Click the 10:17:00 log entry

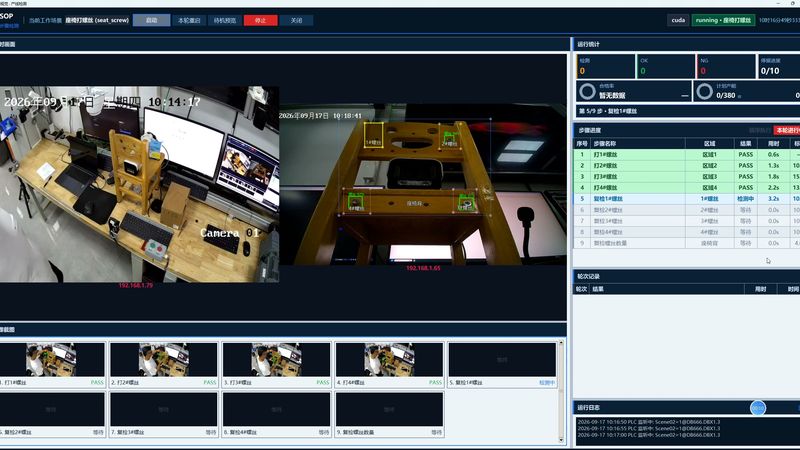[649, 435]
